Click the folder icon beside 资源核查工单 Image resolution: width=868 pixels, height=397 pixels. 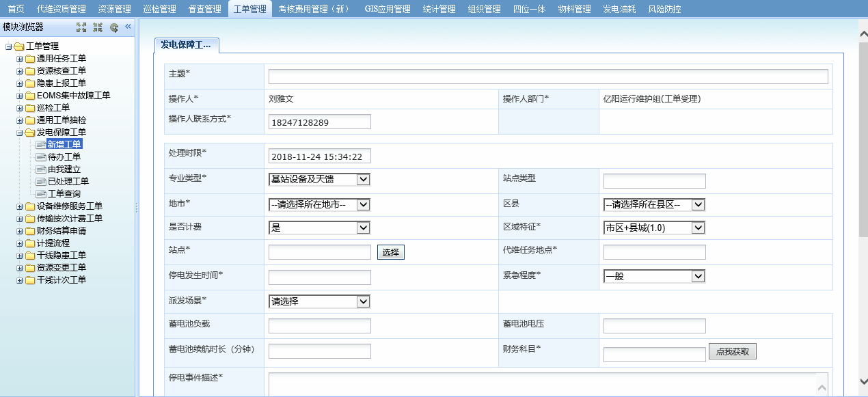tap(30, 71)
